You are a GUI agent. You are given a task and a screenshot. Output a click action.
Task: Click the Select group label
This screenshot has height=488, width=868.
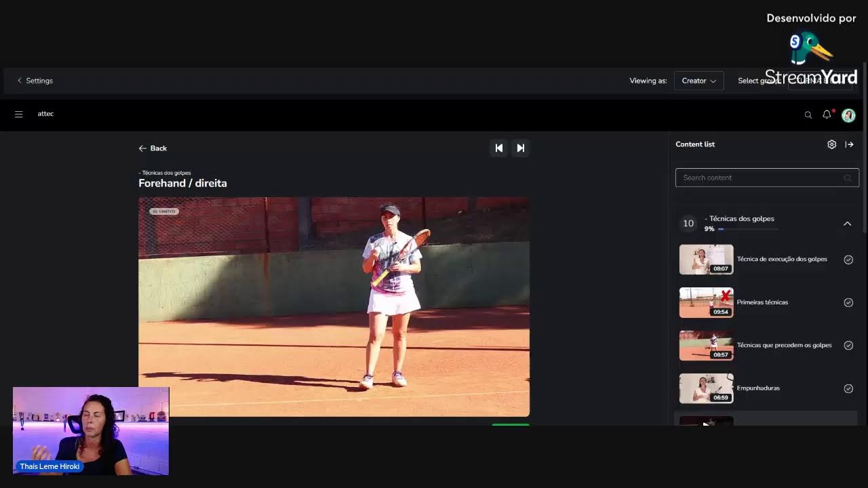(757, 81)
